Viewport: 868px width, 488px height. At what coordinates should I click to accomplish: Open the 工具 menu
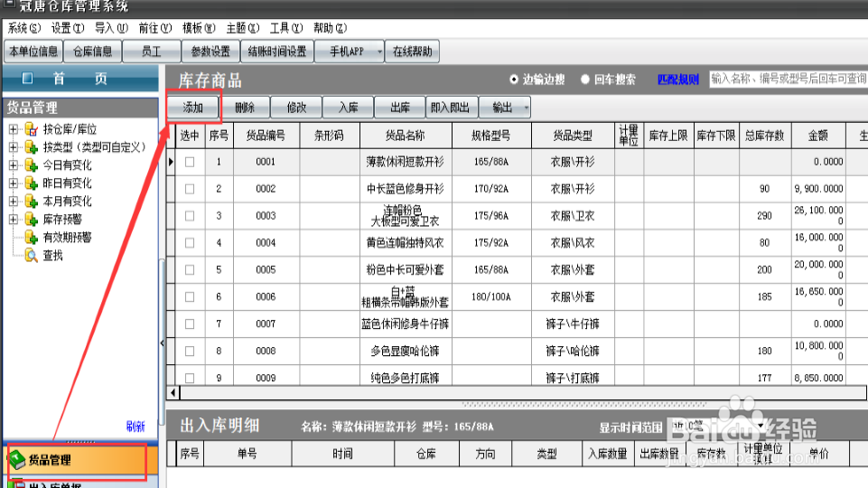pos(286,28)
